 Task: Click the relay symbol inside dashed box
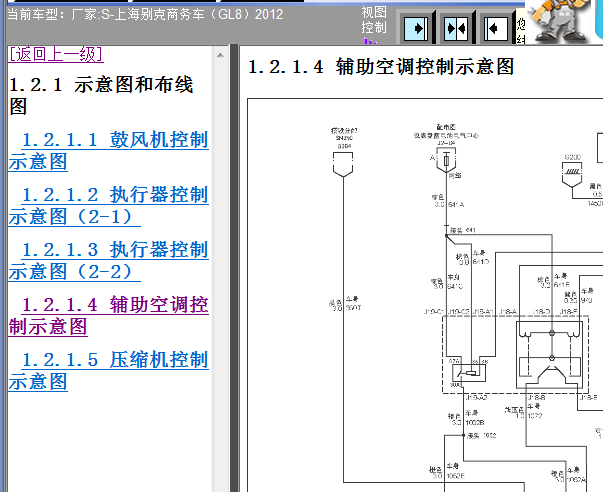(469, 373)
